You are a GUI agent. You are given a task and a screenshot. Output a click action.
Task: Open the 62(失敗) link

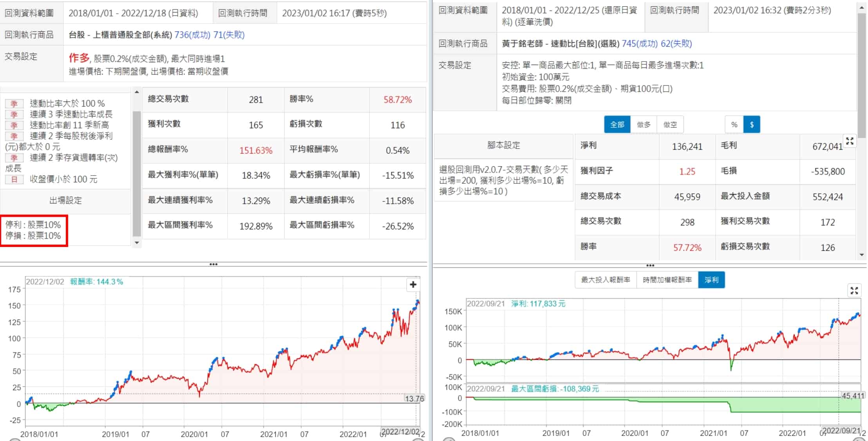click(676, 44)
